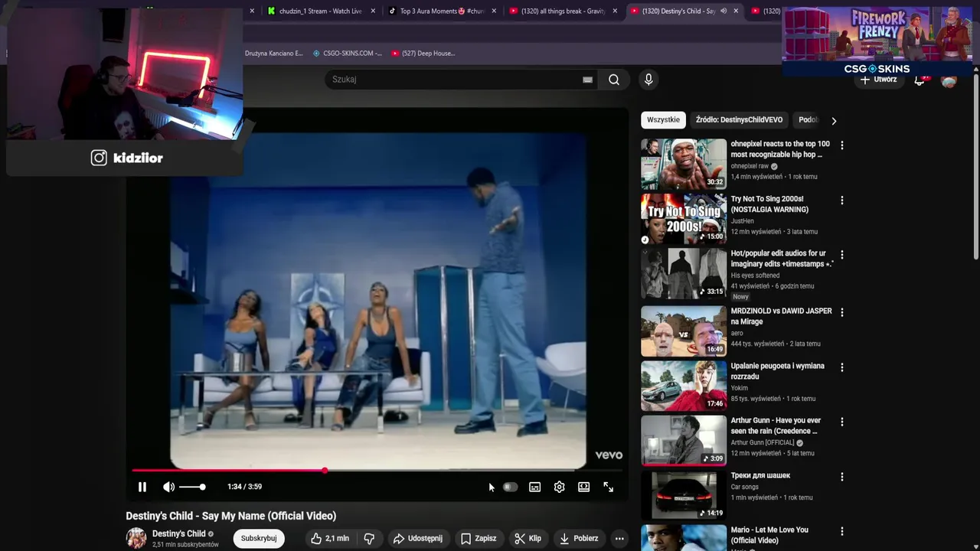
Task: Enter fullscreen with the expand icon
Action: coord(608,487)
